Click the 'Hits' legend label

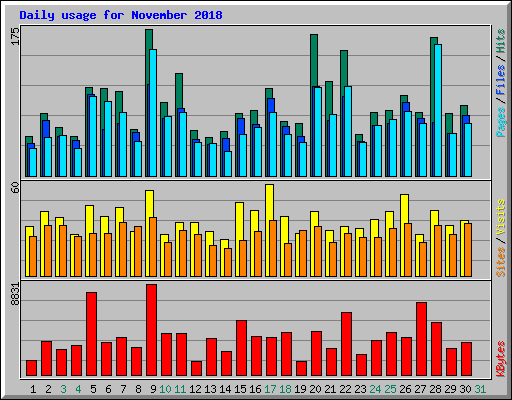tap(501, 41)
